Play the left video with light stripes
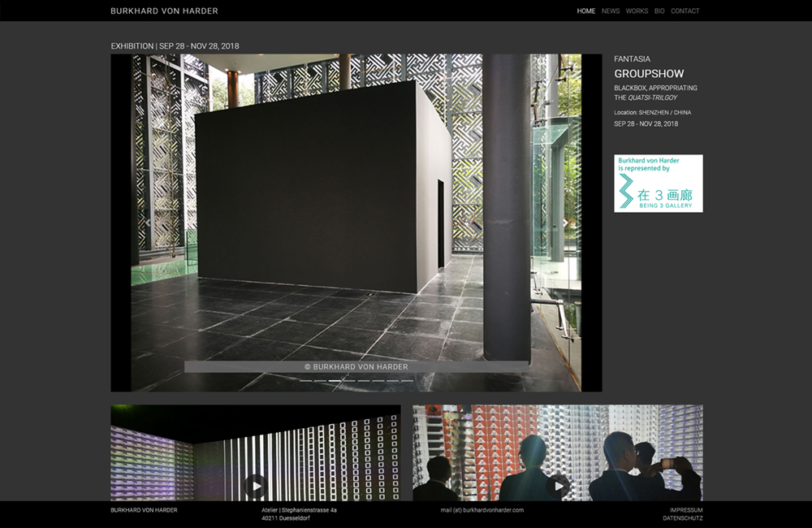This screenshot has height=528, width=812. click(256, 486)
